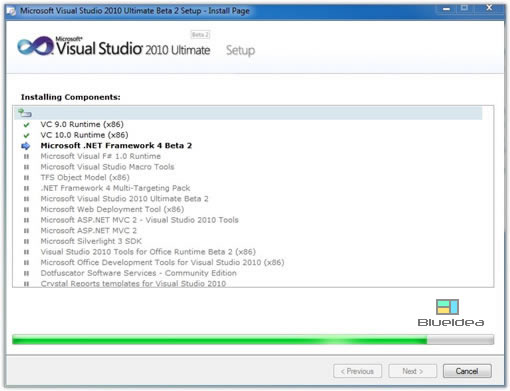
Task: Select the Microsoft Web Deployment Tool (x86) entry
Action: click(112, 209)
